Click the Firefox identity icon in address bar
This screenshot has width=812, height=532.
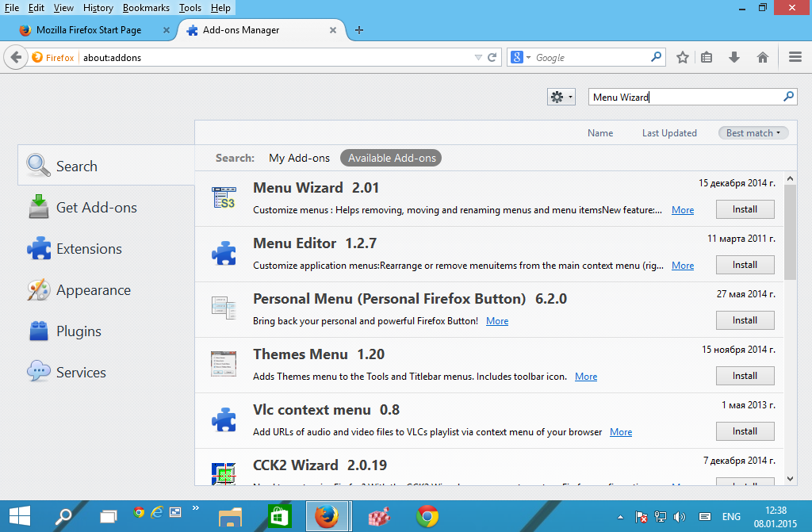tap(37, 57)
